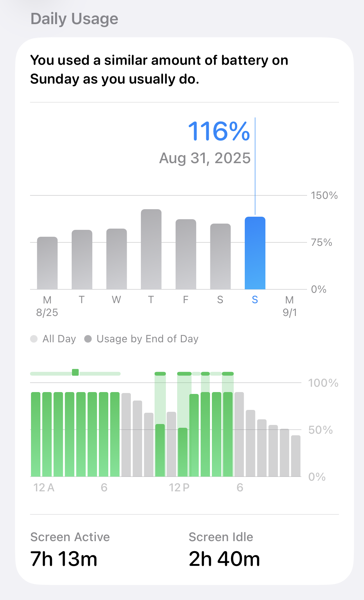Tap the Monday 8/25 usage bar

(x=47, y=263)
